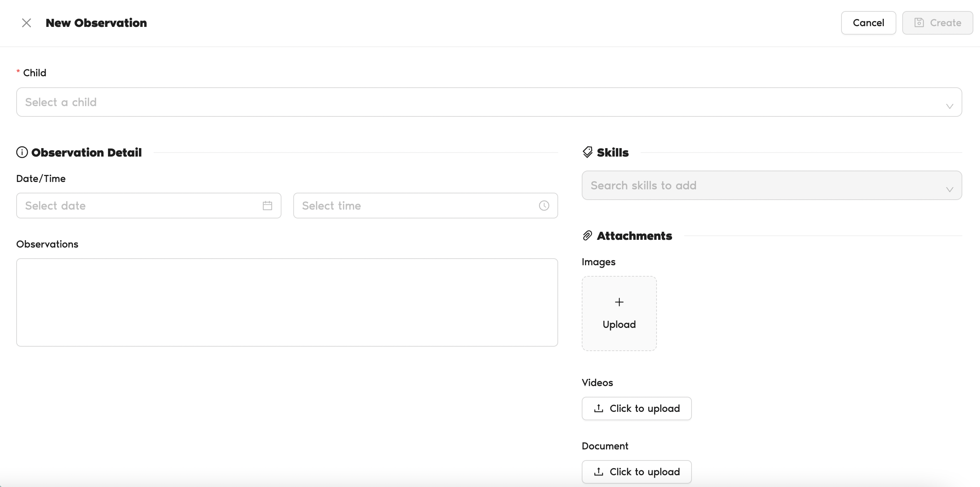The height and width of the screenshot is (487, 980).
Task: Click the info icon beside Observation Detail
Action: (x=22, y=152)
